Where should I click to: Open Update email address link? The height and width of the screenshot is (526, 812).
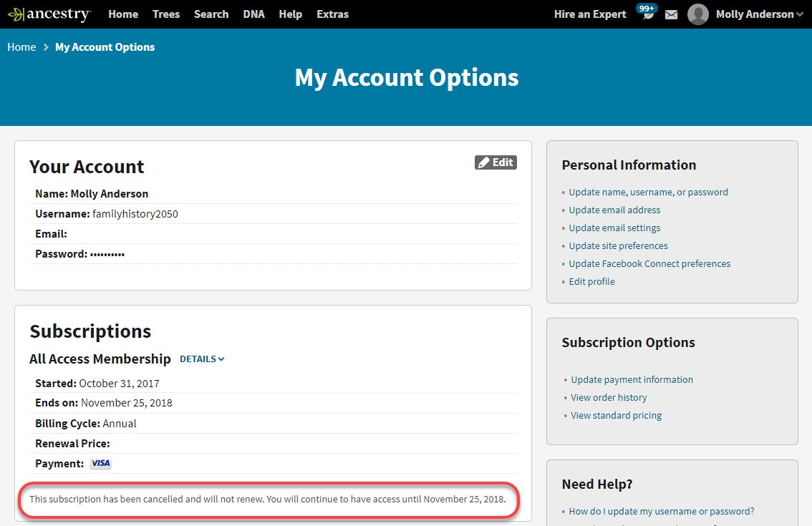point(614,210)
